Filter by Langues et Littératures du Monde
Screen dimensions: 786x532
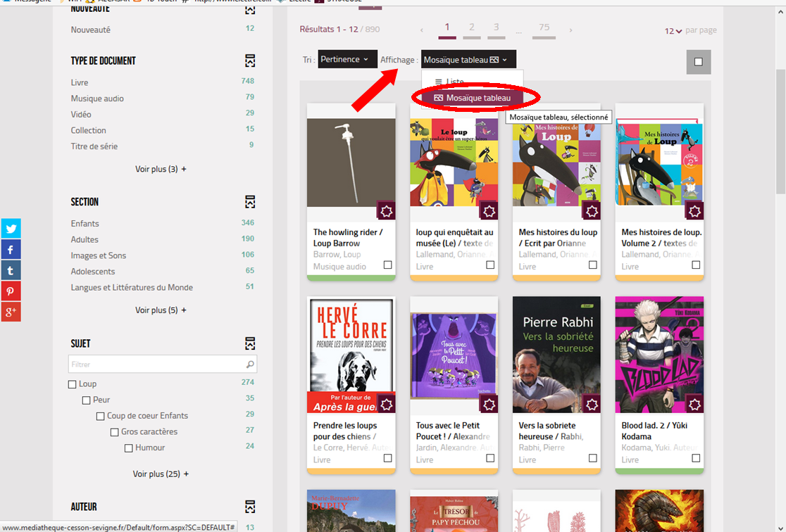132,288
